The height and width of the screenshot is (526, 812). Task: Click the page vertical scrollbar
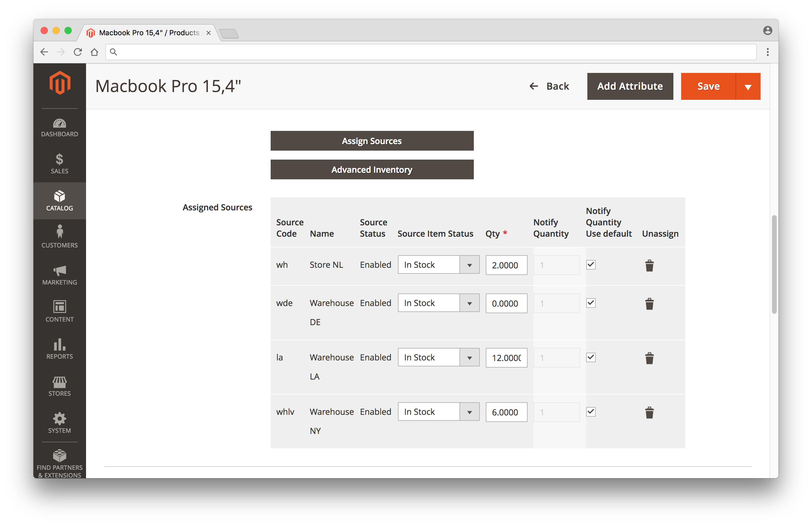point(774,264)
